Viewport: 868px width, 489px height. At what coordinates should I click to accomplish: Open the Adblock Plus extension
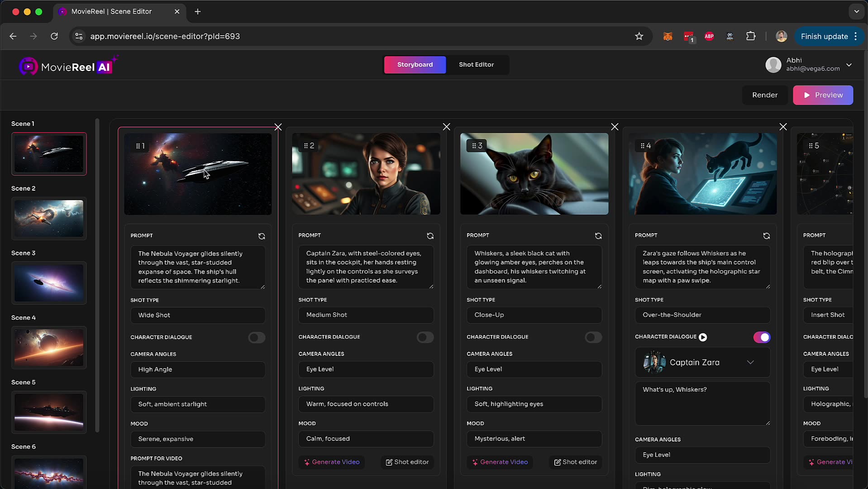point(709,36)
